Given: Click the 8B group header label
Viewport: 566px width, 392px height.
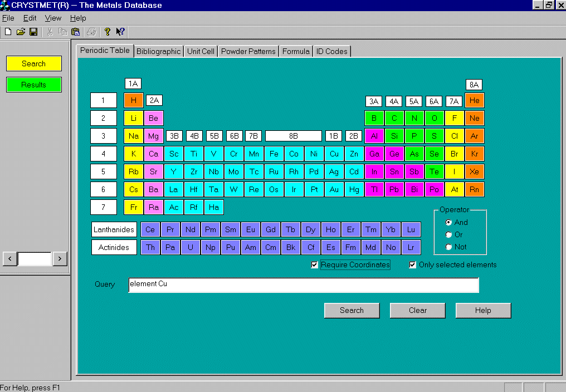Looking at the screenshot, I should pyautogui.click(x=294, y=136).
